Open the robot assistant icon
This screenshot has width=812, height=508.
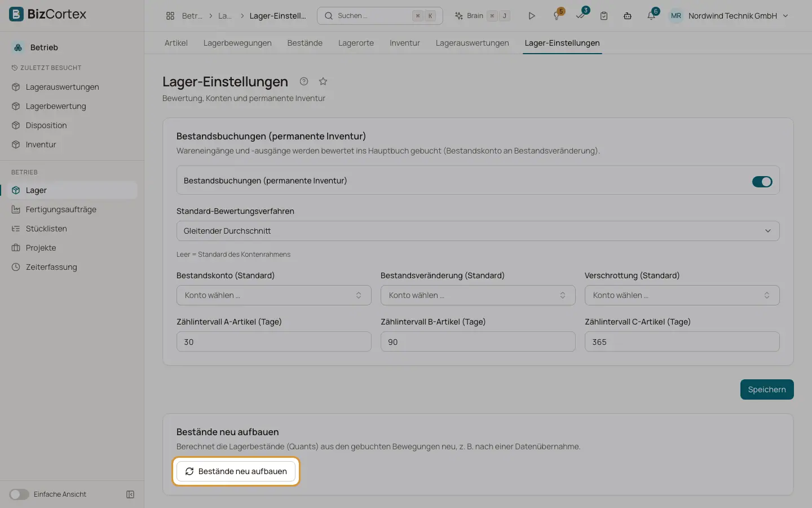pos(628,16)
